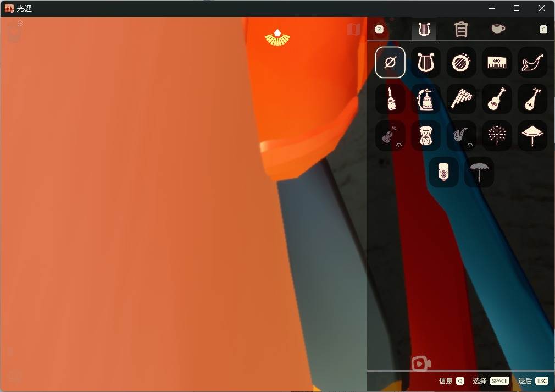Pick the small patterned lantern item
This screenshot has height=392, width=555.
click(x=443, y=172)
